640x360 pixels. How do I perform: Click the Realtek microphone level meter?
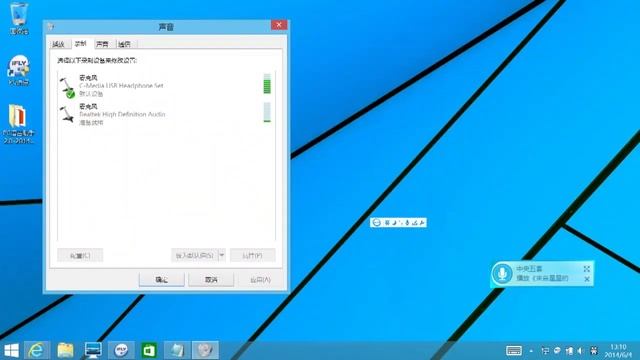point(267,112)
